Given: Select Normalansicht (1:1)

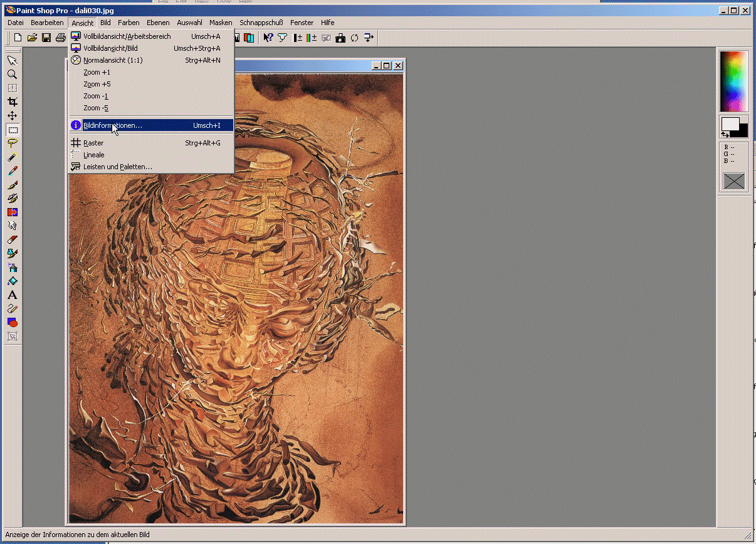Looking at the screenshot, I should [x=151, y=60].
